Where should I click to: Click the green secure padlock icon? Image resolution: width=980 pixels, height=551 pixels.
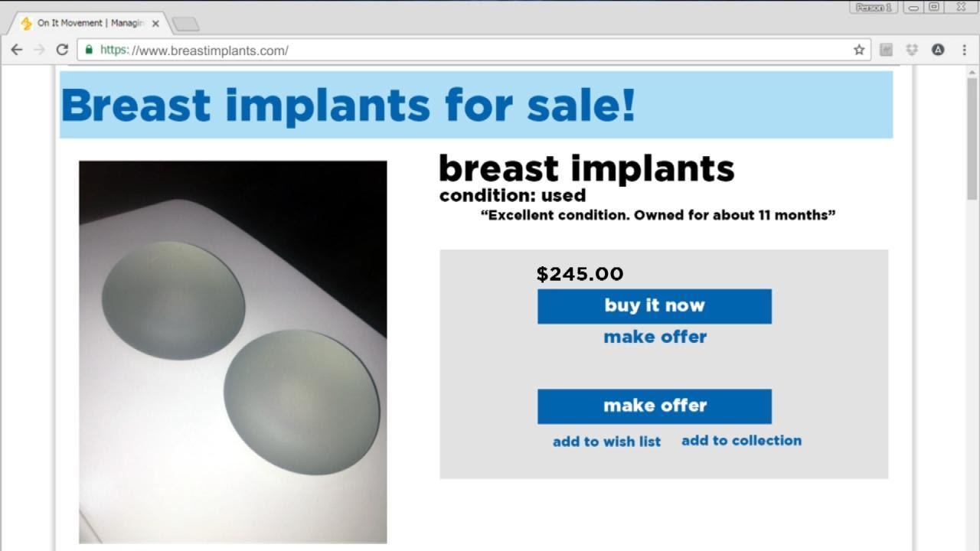click(90, 50)
